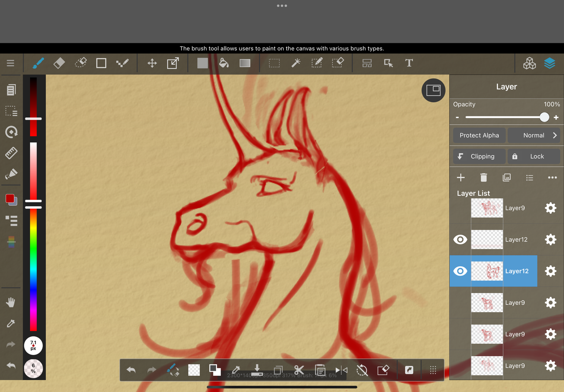This screenshot has height=392, width=564.
Task: Open the brush list icon in sidebar
Action: pyautogui.click(x=11, y=220)
